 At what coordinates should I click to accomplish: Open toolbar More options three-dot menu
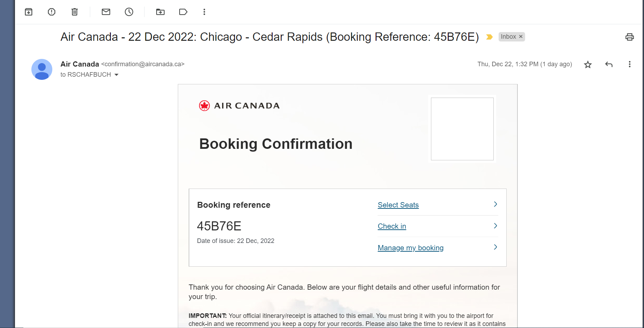point(204,12)
